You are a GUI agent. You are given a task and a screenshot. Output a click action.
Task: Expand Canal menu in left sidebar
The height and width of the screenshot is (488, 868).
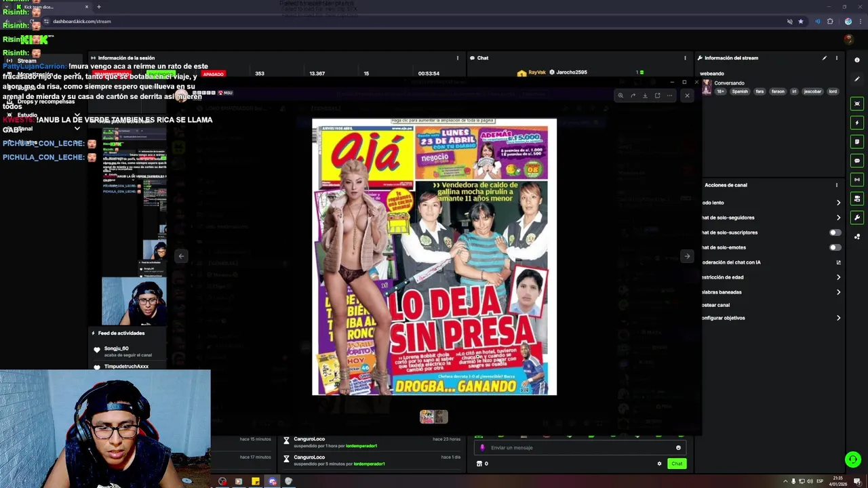click(77, 128)
